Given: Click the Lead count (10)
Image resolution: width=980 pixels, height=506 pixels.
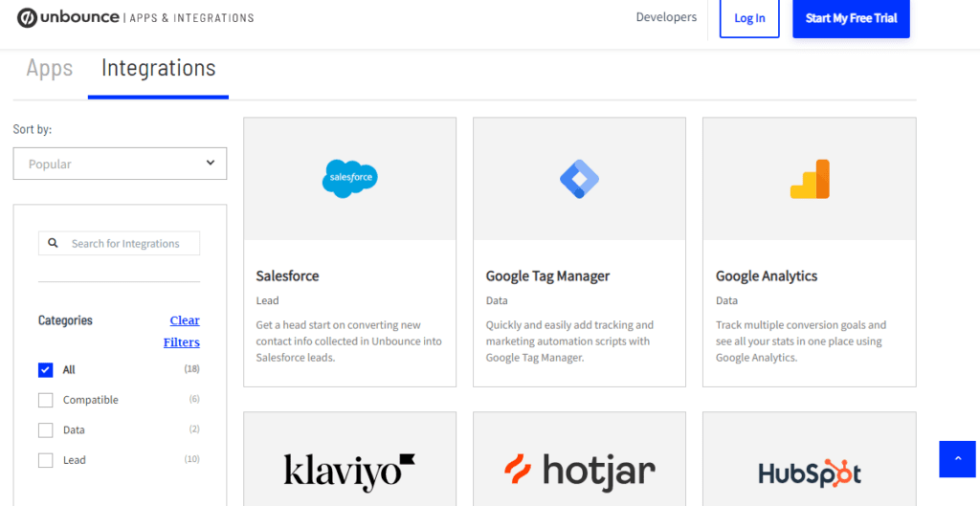Looking at the screenshot, I should point(191,458).
